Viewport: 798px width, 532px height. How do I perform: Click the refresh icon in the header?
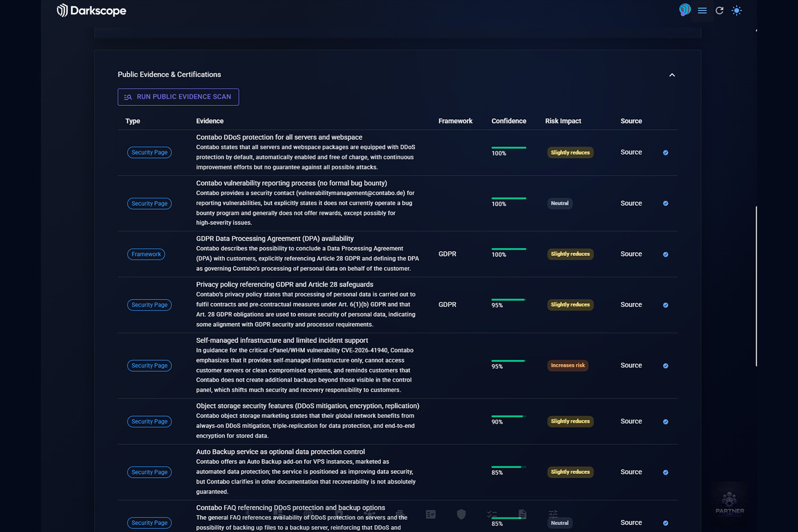click(719, 11)
